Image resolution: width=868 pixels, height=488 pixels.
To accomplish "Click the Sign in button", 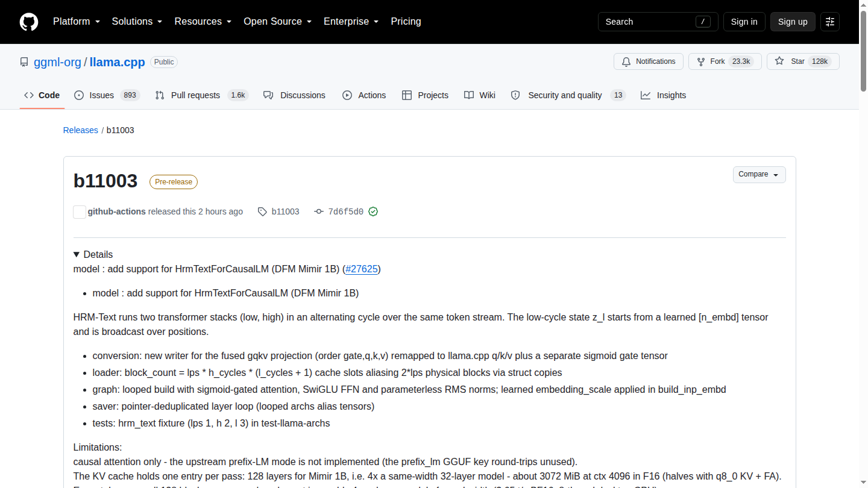I will click(x=744, y=22).
